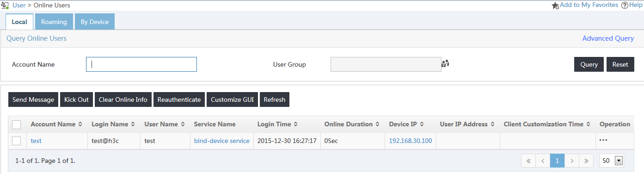This screenshot has height=174, width=644.
Task: Open the Operation ellipsis menu for test
Action: pyautogui.click(x=603, y=140)
